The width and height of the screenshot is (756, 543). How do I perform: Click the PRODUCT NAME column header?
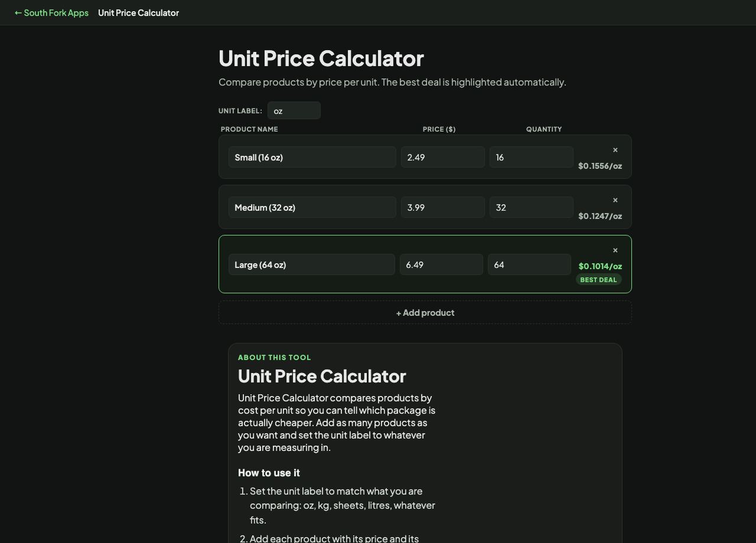point(249,129)
